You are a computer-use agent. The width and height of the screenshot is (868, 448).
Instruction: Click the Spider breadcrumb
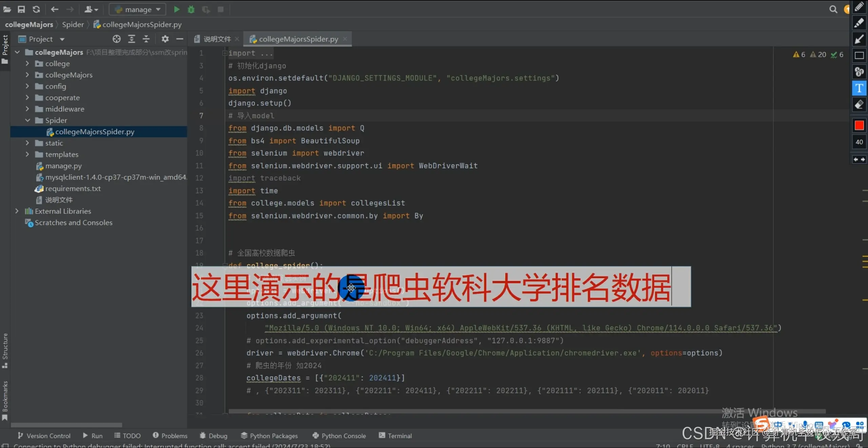pos(73,24)
